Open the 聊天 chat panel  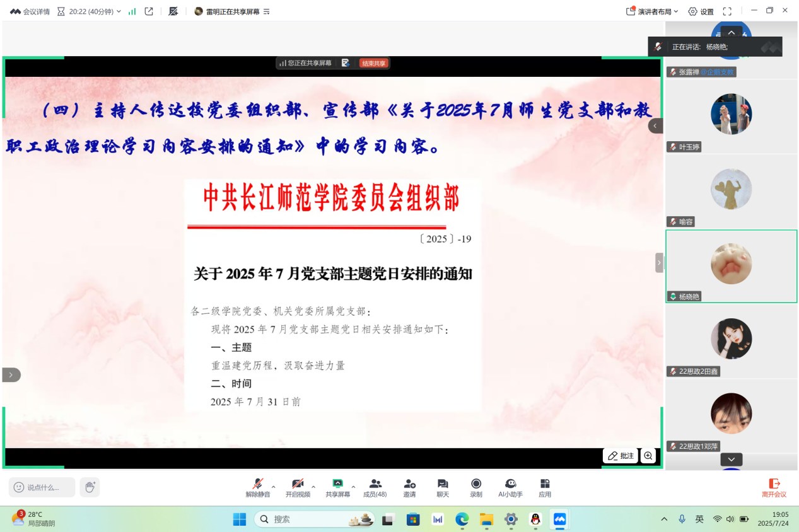point(443,487)
